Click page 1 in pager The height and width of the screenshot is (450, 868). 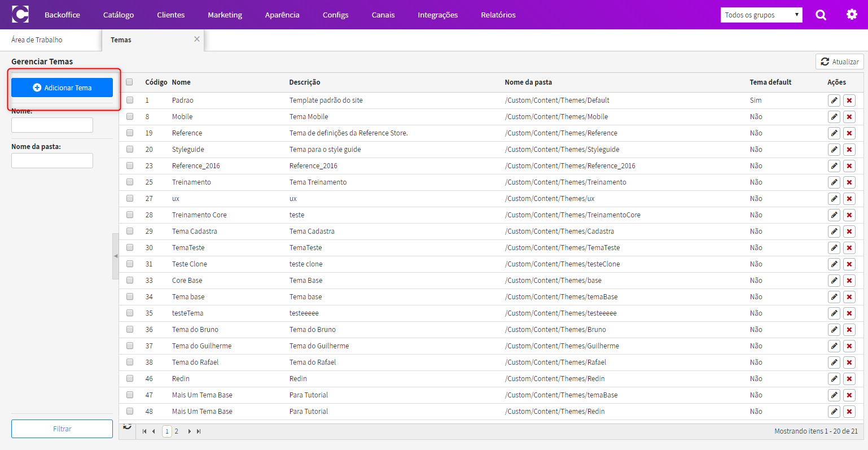click(x=167, y=431)
